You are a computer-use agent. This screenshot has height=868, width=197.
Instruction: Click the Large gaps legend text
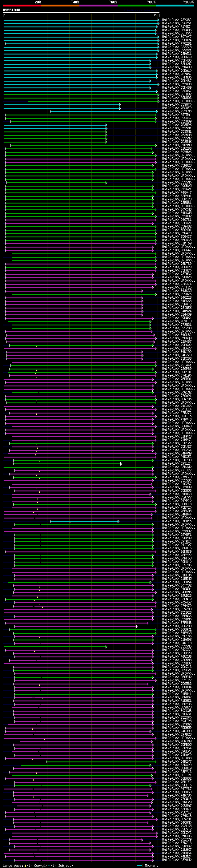(x=38, y=865)
